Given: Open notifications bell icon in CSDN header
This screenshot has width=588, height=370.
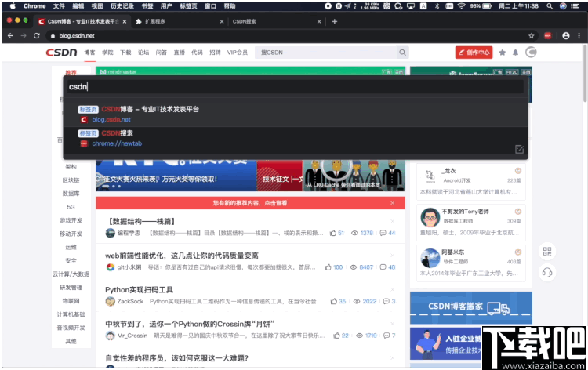Looking at the screenshot, I should [516, 53].
